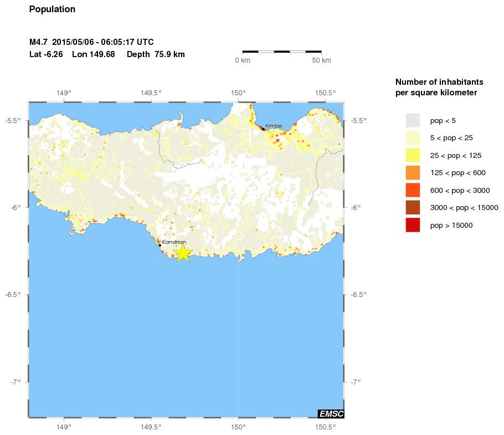This screenshot has width=504, height=435.
Task: Choose the orange '125 < pop < 600' swatch
Action: pos(413,173)
